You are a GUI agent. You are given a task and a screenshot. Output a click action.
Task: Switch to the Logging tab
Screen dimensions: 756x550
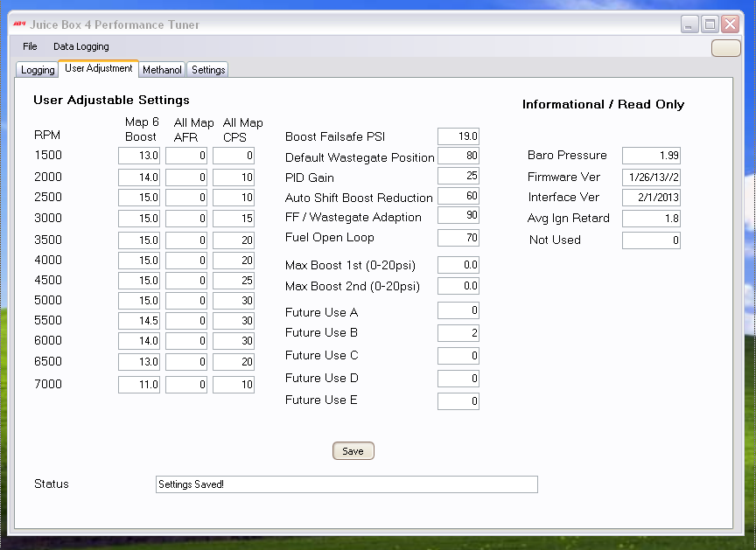38,70
